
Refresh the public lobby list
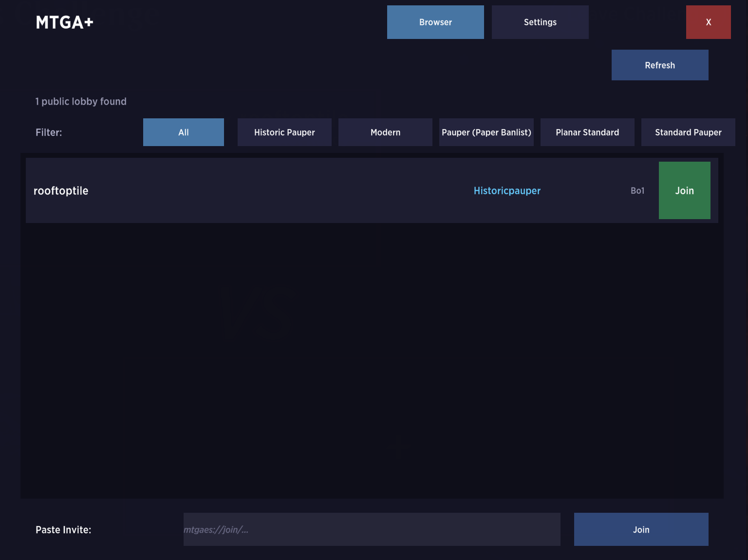click(659, 65)
